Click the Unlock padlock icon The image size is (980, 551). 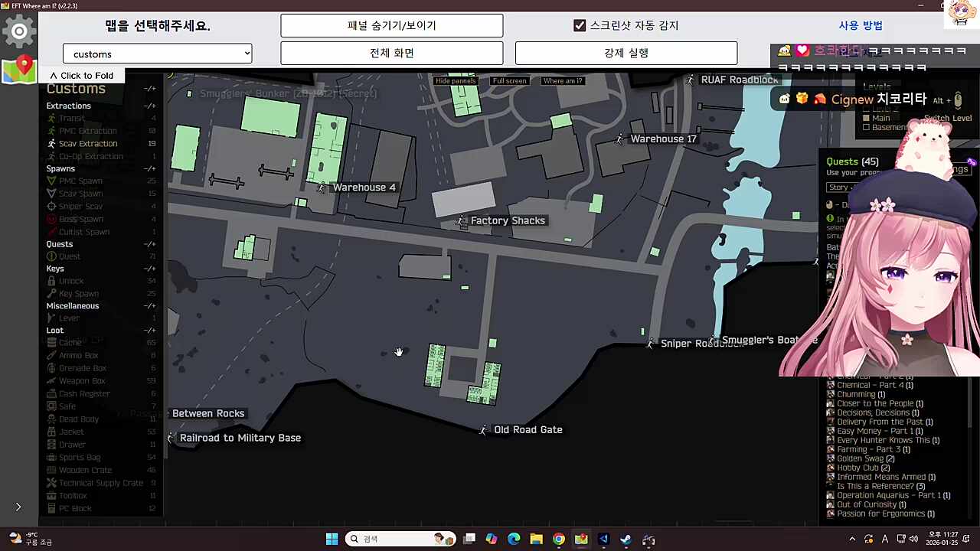point(51,281)
